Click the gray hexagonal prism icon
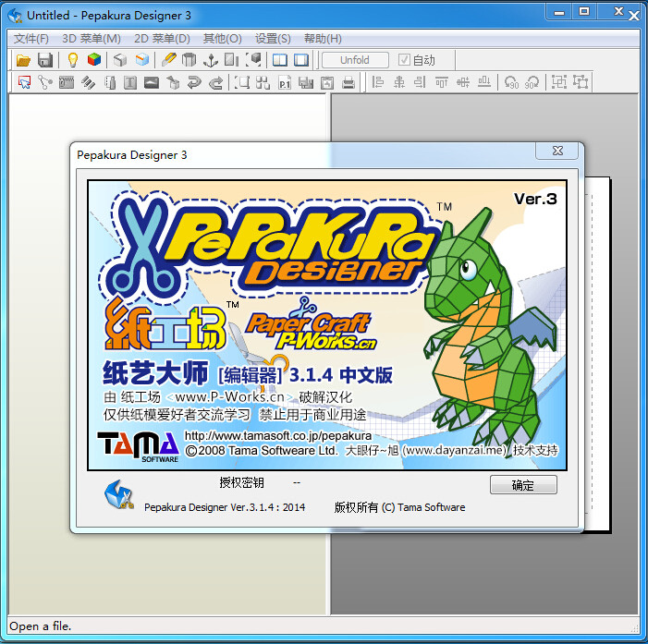 pyautogui.click(x=189, y=60)
